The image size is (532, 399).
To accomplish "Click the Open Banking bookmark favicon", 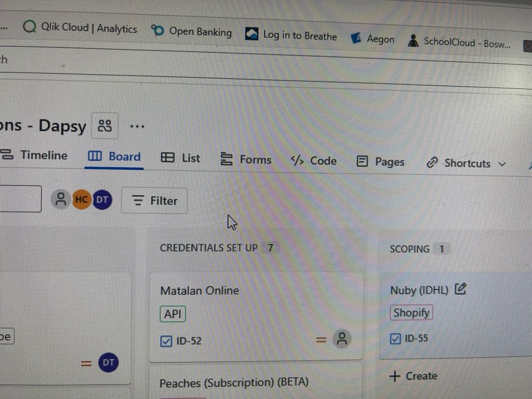I will (158, 30).
